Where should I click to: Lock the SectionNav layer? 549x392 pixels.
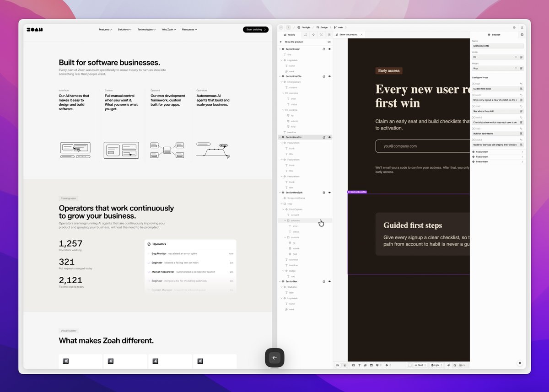pos(324,281)
